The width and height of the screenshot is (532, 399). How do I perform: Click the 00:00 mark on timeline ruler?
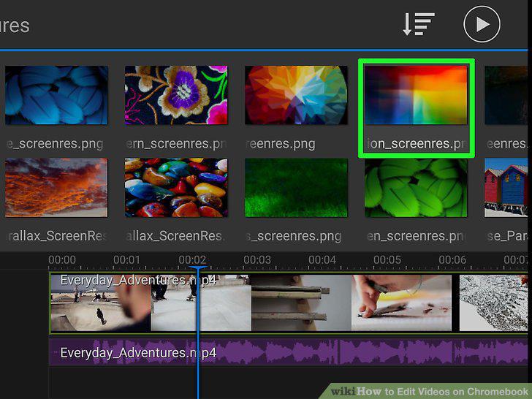pyautogui.click(x=62, y=260)
